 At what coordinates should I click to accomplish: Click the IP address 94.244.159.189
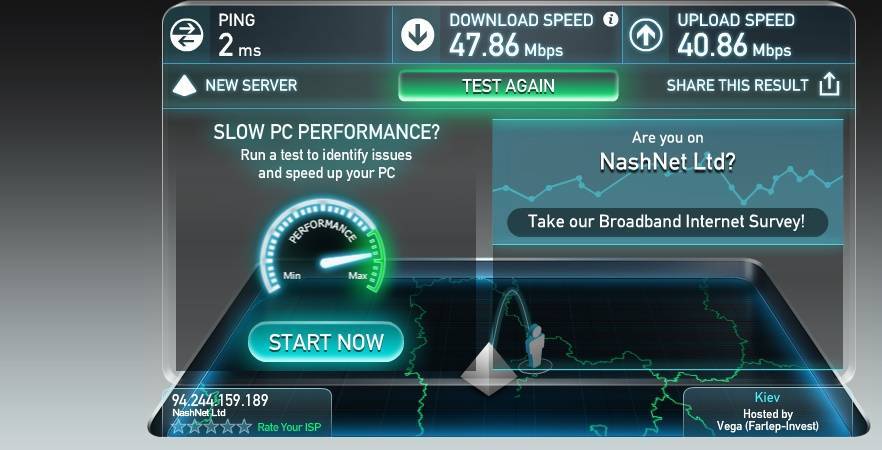coord(220,400)
